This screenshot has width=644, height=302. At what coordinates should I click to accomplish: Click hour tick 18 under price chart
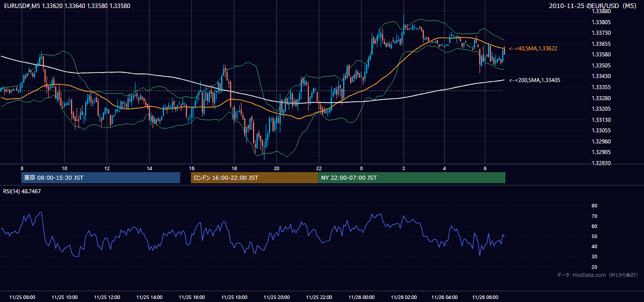[234, 168]
